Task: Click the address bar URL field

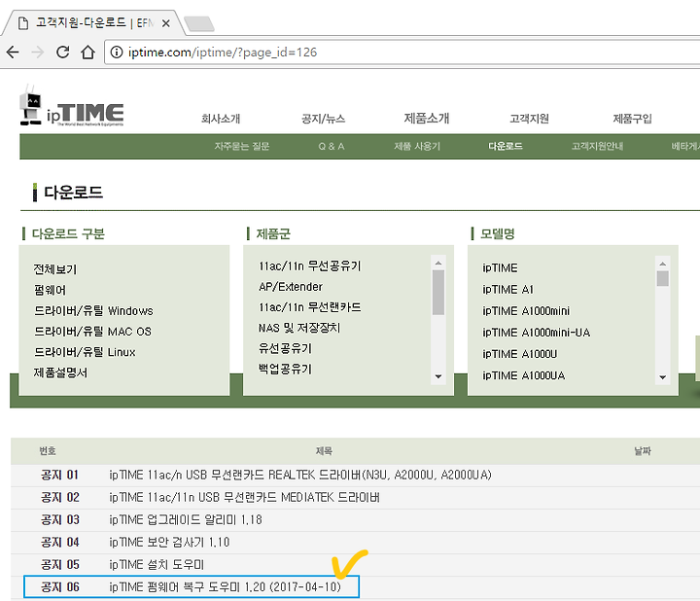Action: (402, 53)
